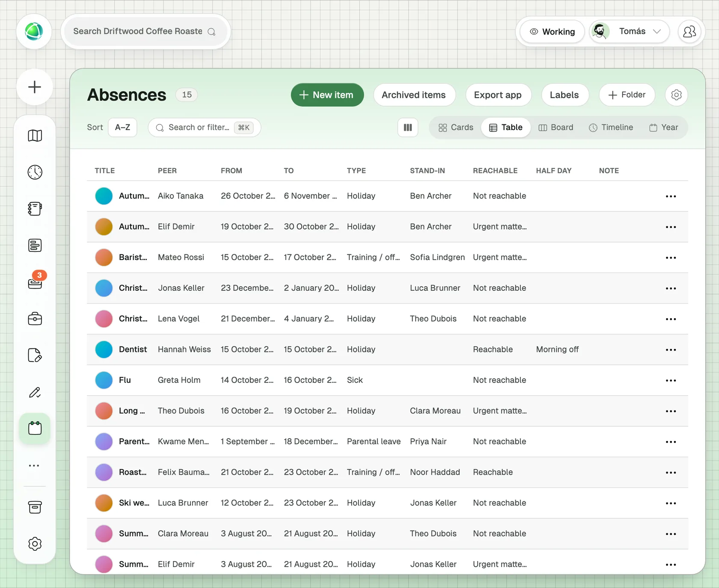The width and height of the screenshot is (719, 588).
Task: Toggle the Working status button
Action: (552, 32)
